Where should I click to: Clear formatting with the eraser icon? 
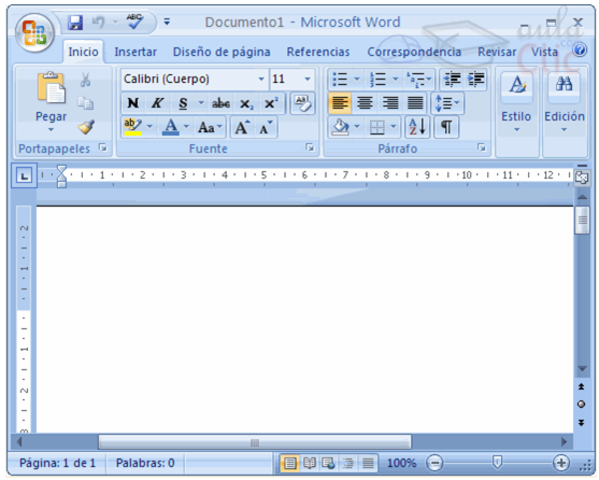pyautogui.click(x=302, y=103)
